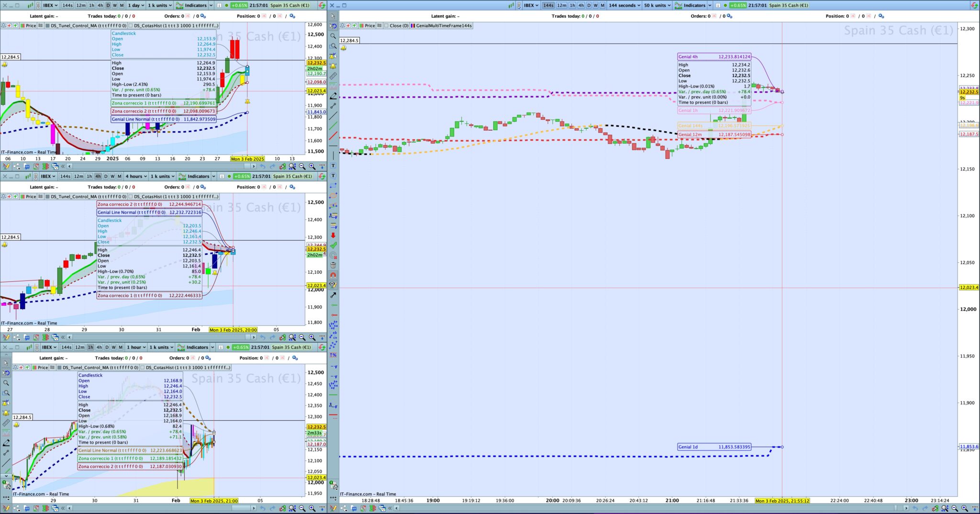Toggle DS_Tunel_Control_MA visibility box in the daily chart
The image size is (980, 514).
coord(47,26)
